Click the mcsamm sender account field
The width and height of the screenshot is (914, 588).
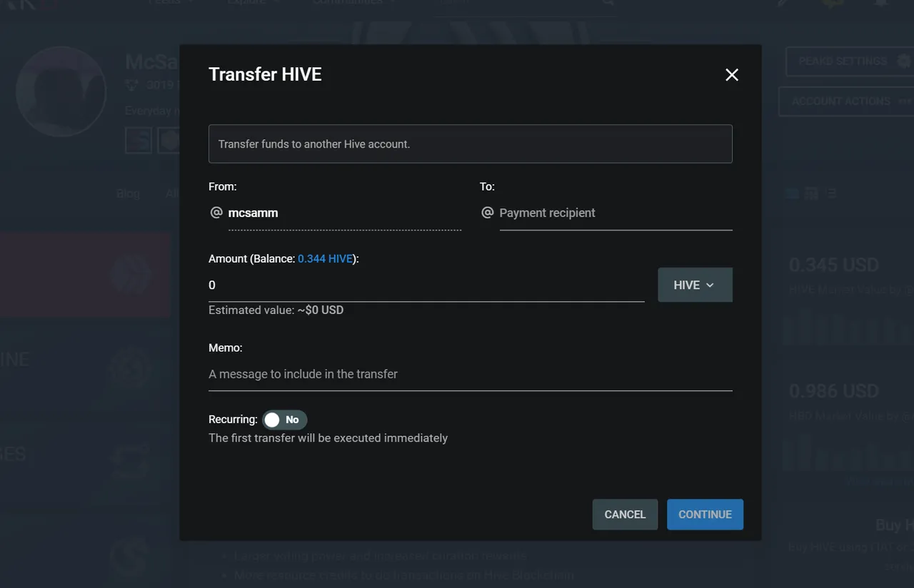pyautogui.click(x=344, y=213)
